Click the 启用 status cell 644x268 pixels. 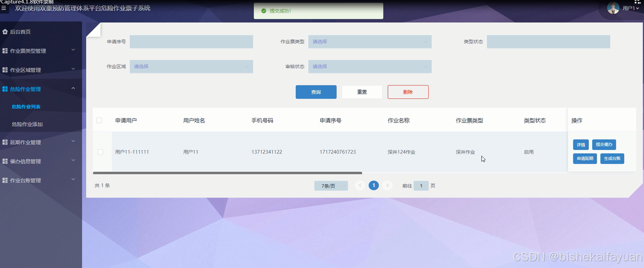(529, 152)
